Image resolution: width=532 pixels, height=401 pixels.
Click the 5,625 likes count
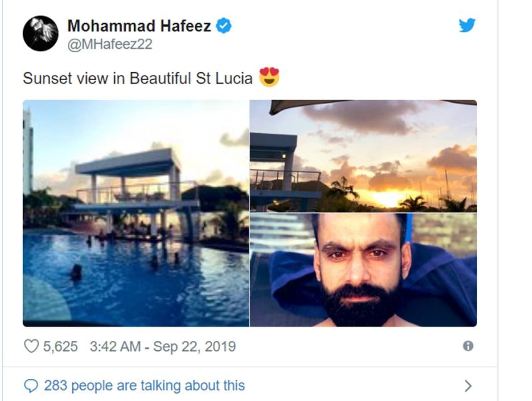pyautogui.click(x=60, y=346)
